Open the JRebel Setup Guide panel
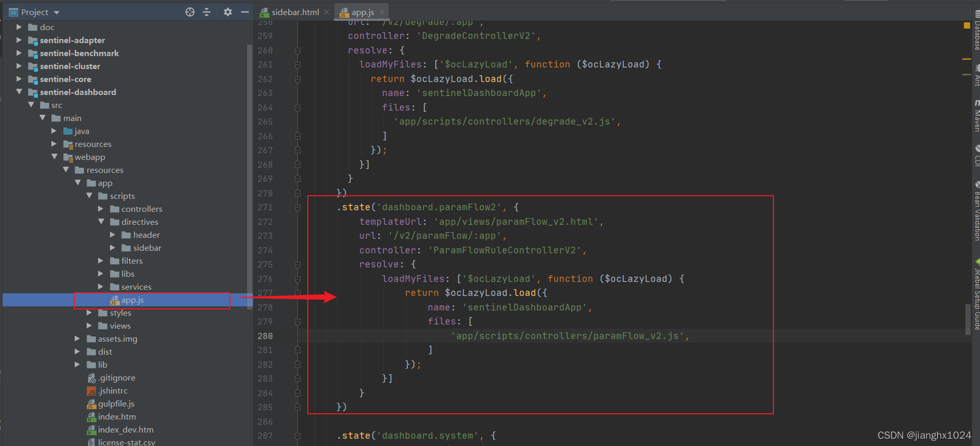The width and height of the screenshot is (980, 446). pos(976,295)
